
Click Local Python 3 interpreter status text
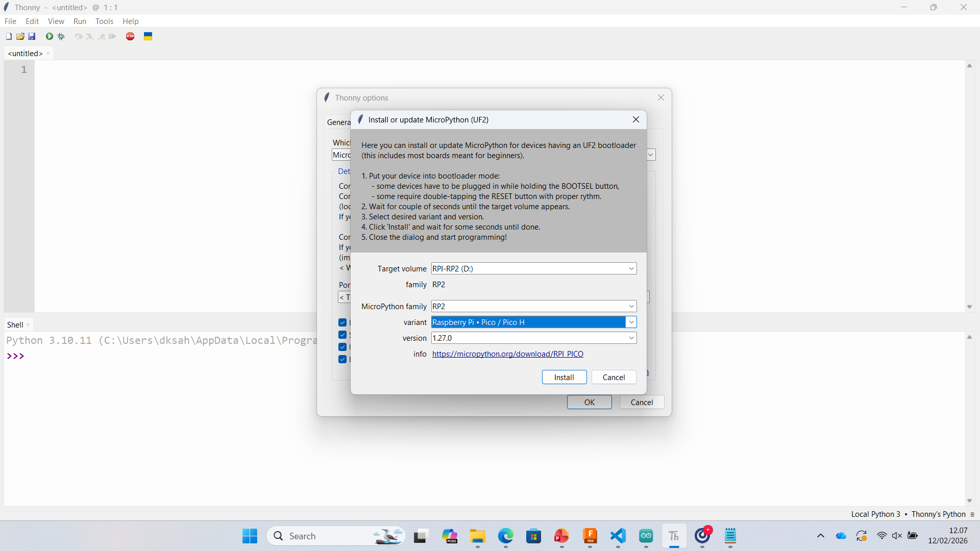click(875, 514)
